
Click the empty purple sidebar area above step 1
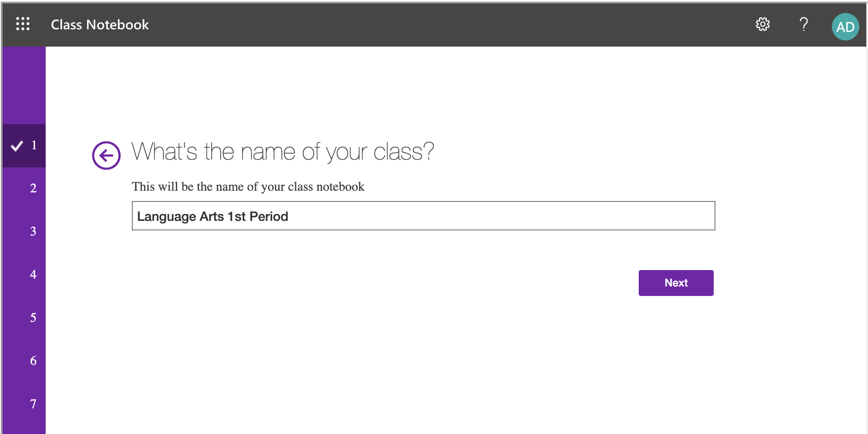(x=24, y=85)
